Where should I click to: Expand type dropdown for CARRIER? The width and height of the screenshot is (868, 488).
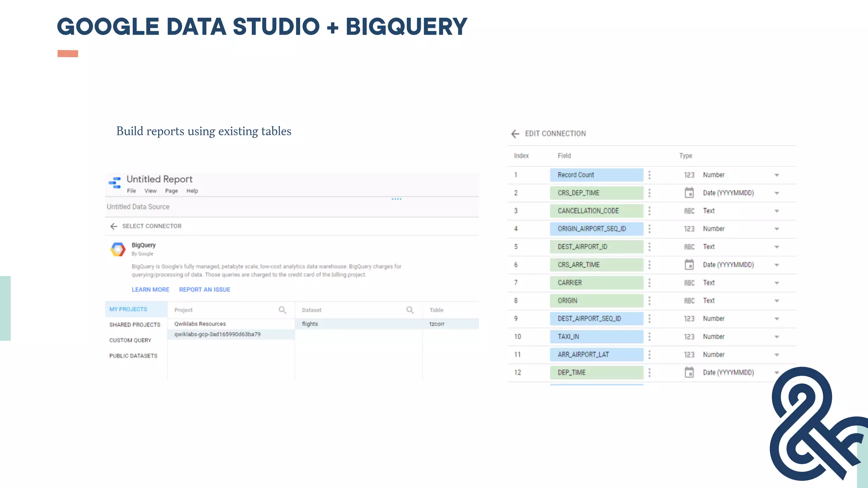coord(776,283)
